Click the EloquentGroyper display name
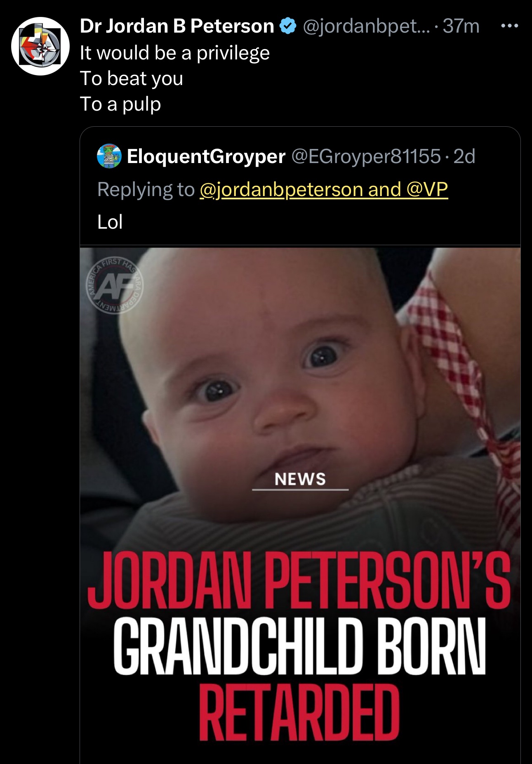 coord(206,156)
